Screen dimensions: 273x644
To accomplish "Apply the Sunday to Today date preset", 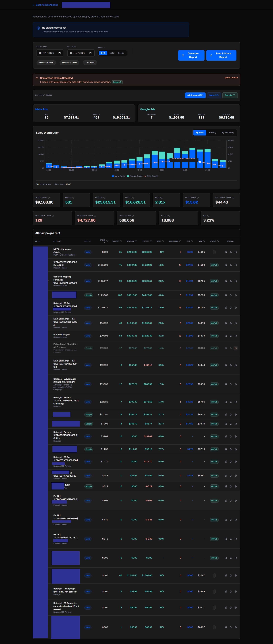I will point(46,63).
